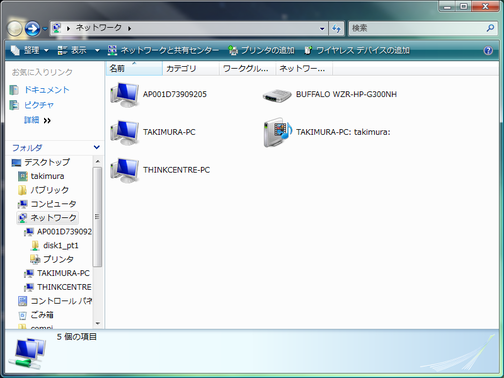Image resolution: width=504 pixels, height=378 pixels.
Task: Open the 整理 dropdown menu
Action: tap(30, 50)
